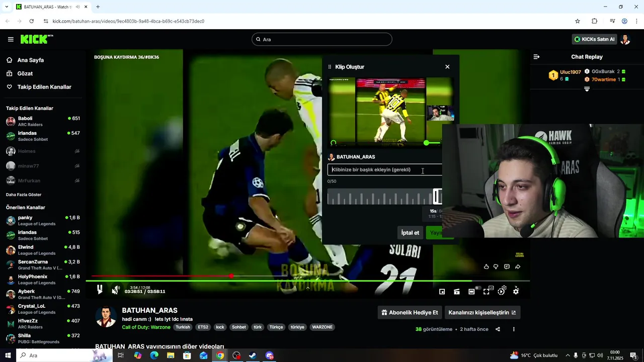Click 70wartime in the leaderboard
The height and width of the screenshot is (362, 644).
[603, 79]
